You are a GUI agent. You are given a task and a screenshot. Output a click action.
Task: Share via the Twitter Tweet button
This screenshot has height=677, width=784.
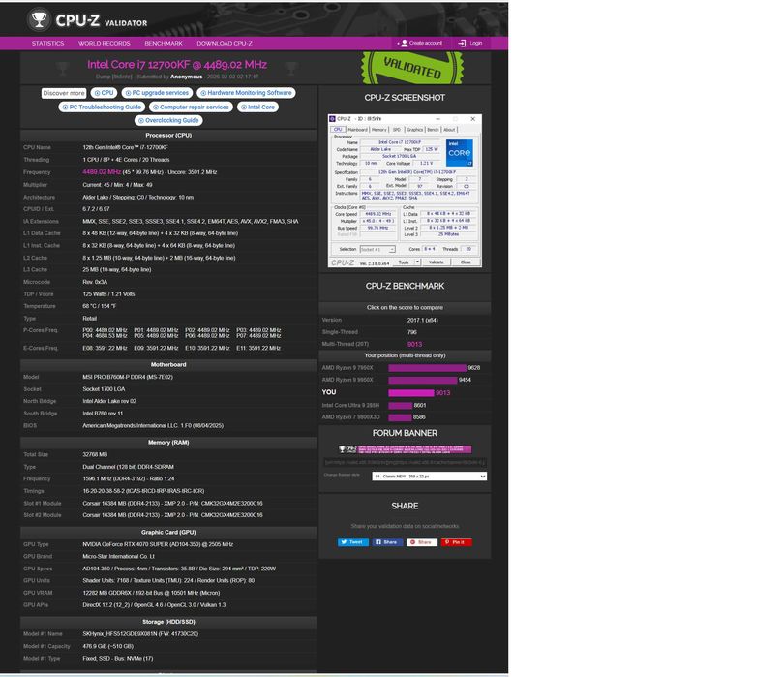tap(353, 542)
